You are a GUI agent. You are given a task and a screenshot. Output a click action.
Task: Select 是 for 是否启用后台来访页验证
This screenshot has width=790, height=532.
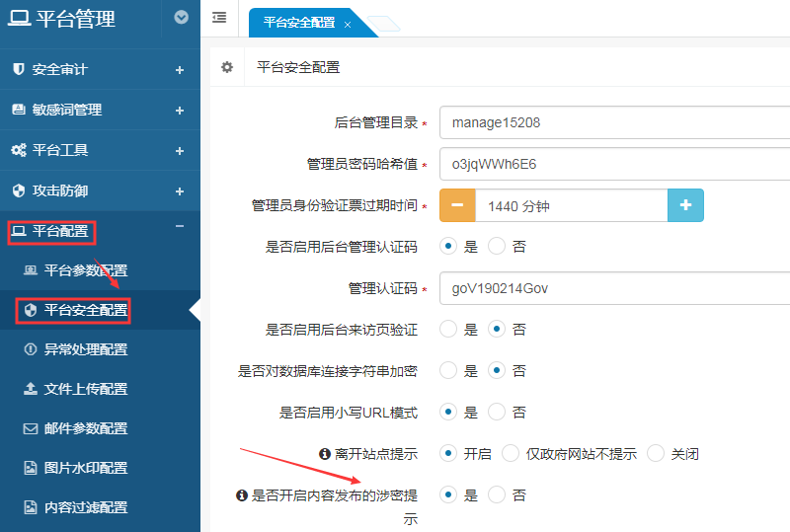point(448,329)
